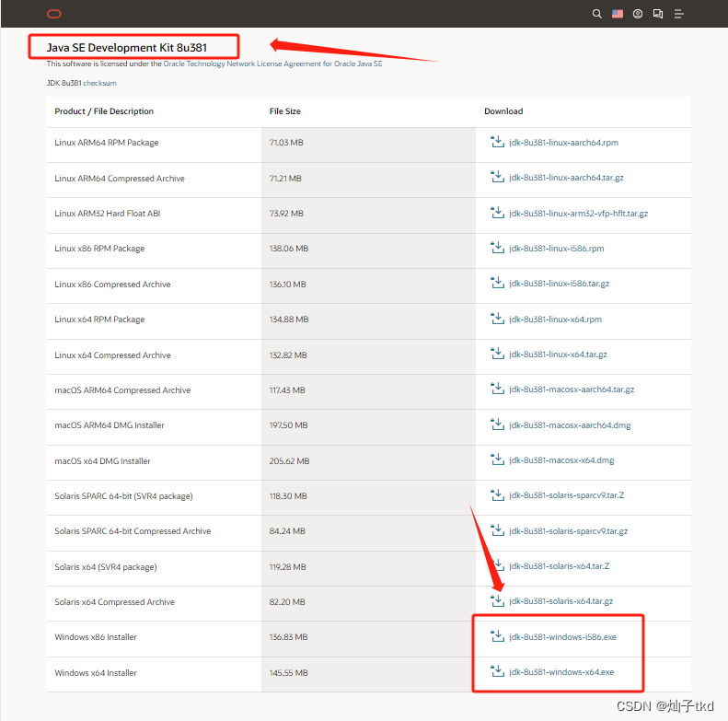This screenshot has height=721, width=728.
Task: Click download icon for solaris-sparcv9.tar.gz
Action: (x=497, y=530)
